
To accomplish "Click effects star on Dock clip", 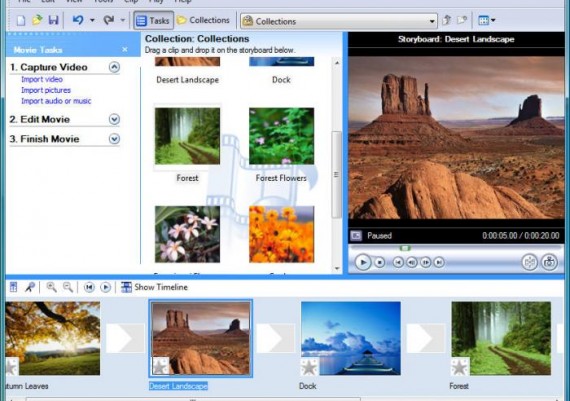I will coord(310,366).
